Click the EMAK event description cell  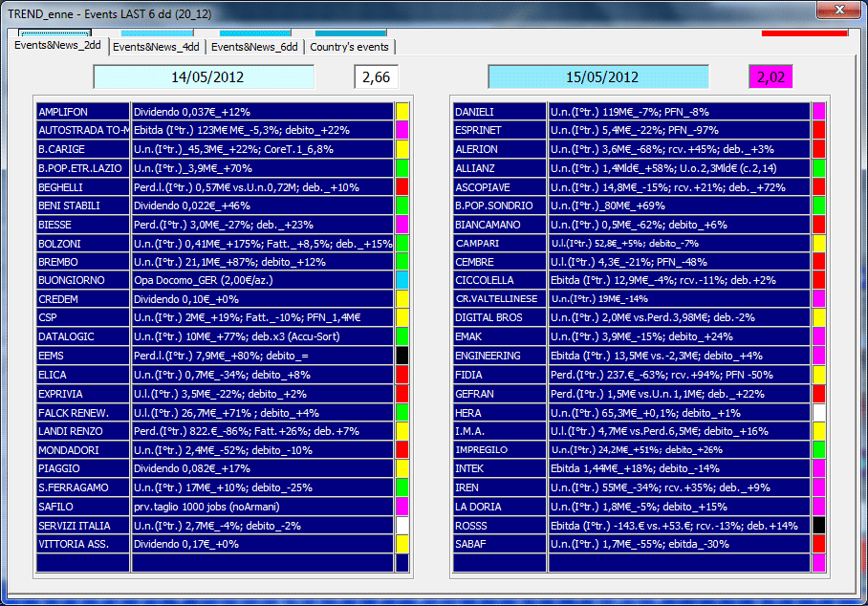click(680, 335)
